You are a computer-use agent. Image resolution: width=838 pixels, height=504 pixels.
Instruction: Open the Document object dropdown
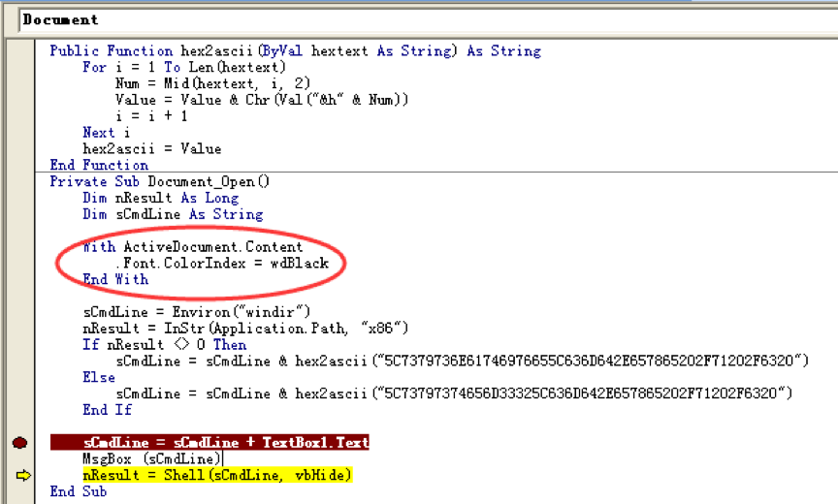[428, 20]
